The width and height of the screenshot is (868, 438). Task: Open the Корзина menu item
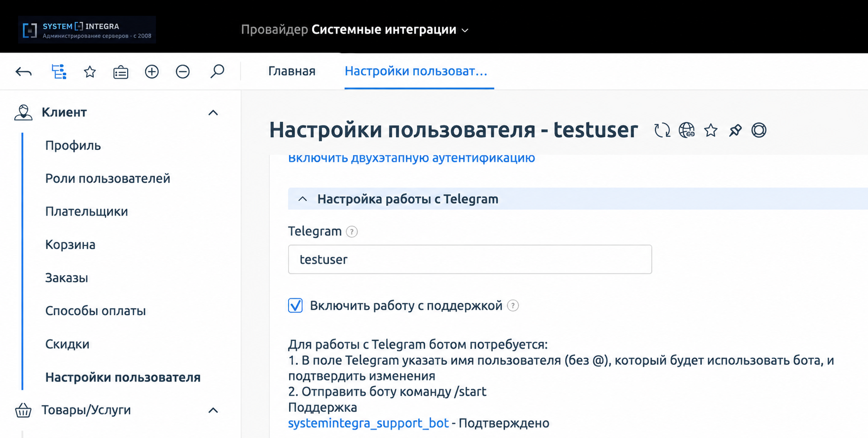70,245
